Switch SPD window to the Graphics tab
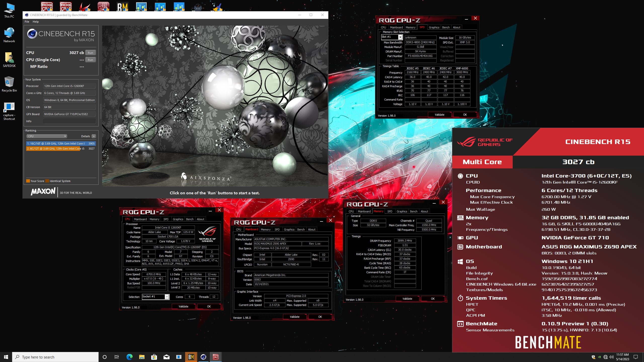 pyautogui.click(x=434, y=27)
